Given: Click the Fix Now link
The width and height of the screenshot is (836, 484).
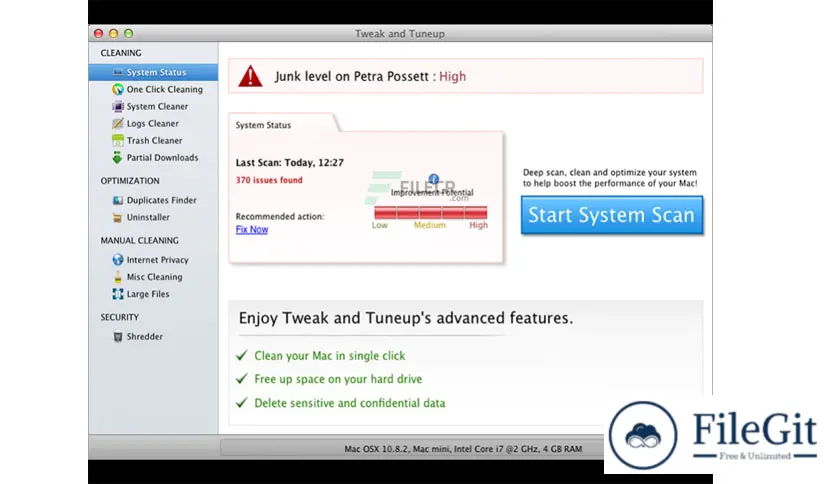Looking at the screenshot, I should 252,229.
